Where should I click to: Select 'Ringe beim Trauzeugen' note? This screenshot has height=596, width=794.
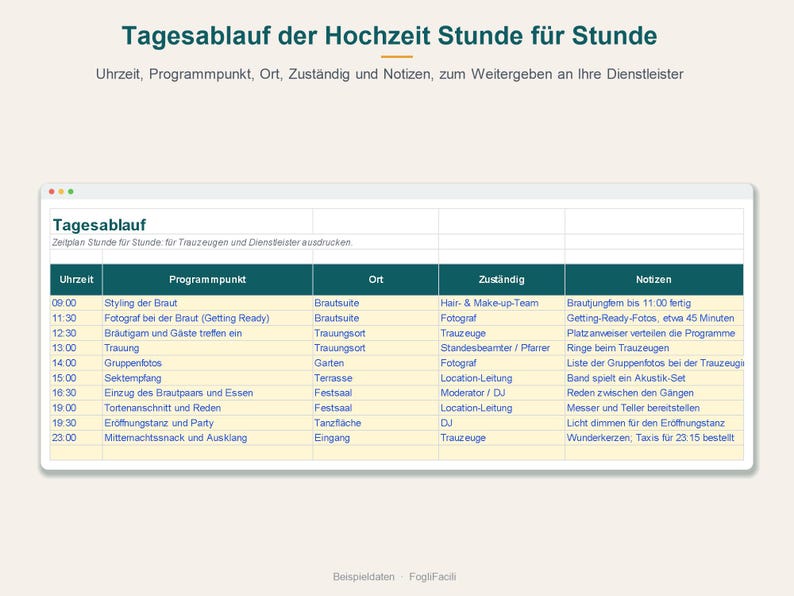pos(654,348)
